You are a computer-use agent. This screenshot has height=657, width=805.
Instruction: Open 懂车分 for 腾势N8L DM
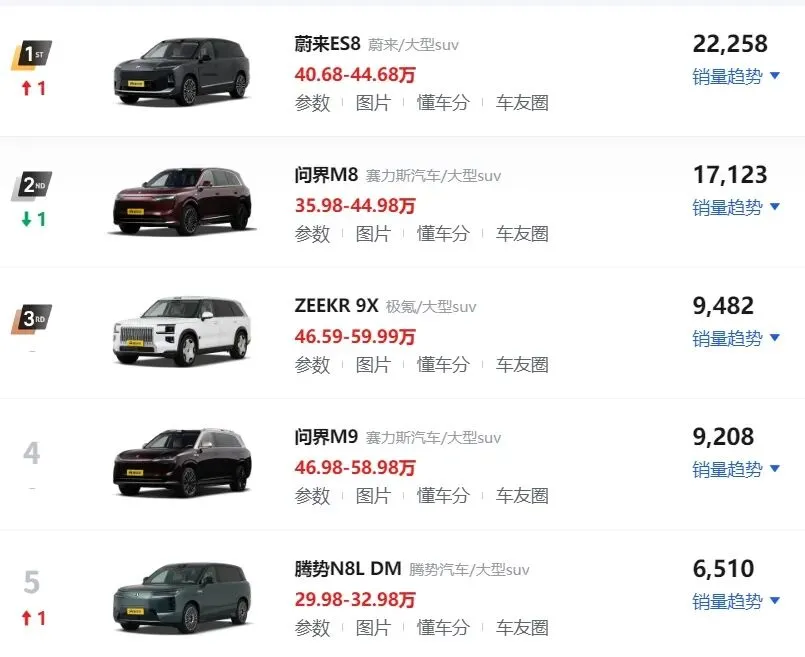pos(443,627)
